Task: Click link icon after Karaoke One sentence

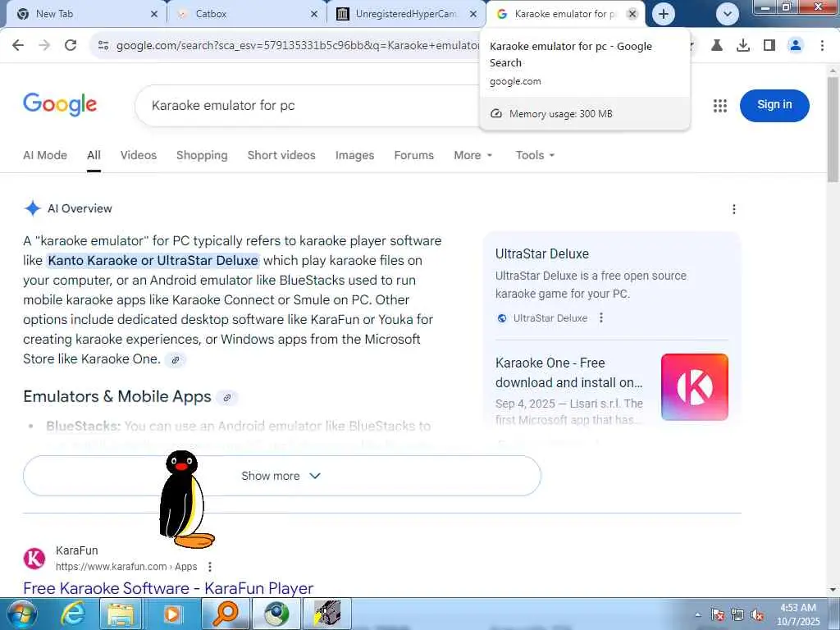Action: [x=176, y=360]
